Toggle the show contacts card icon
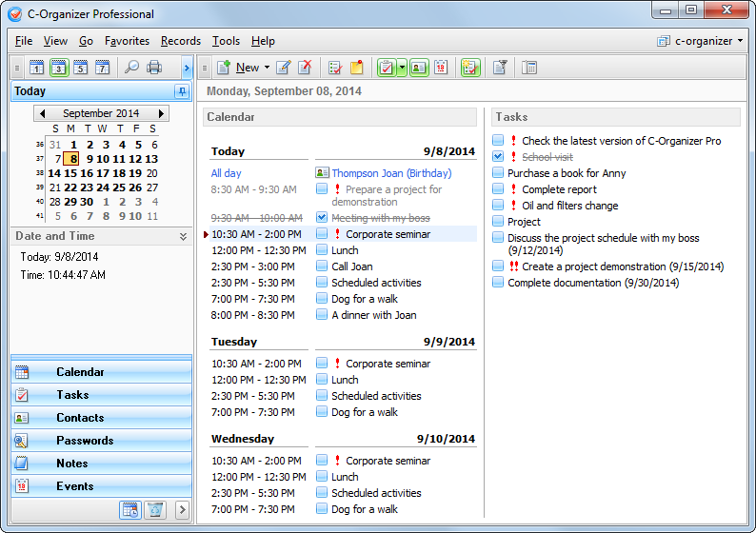 (419, 68)
